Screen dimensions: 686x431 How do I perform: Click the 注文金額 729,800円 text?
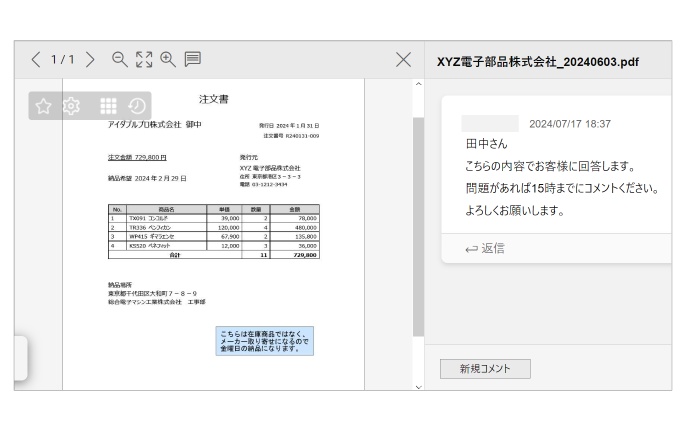click(x=137, y=158)
